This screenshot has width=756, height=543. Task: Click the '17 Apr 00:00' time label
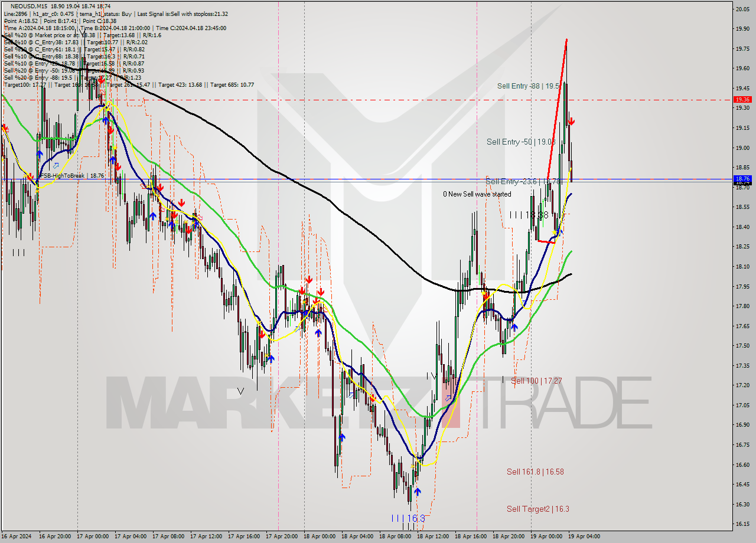[93, 537]
